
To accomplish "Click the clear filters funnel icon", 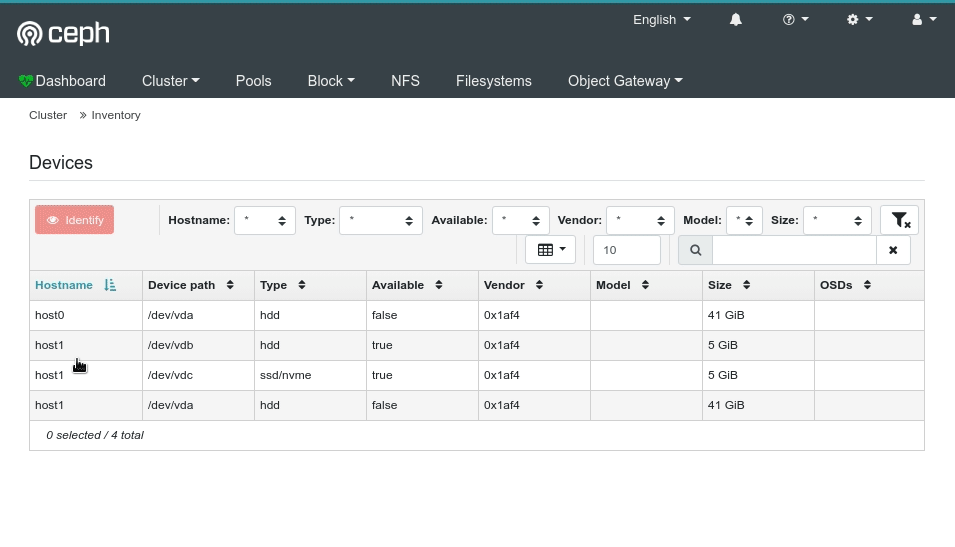I will click(900, 220).
